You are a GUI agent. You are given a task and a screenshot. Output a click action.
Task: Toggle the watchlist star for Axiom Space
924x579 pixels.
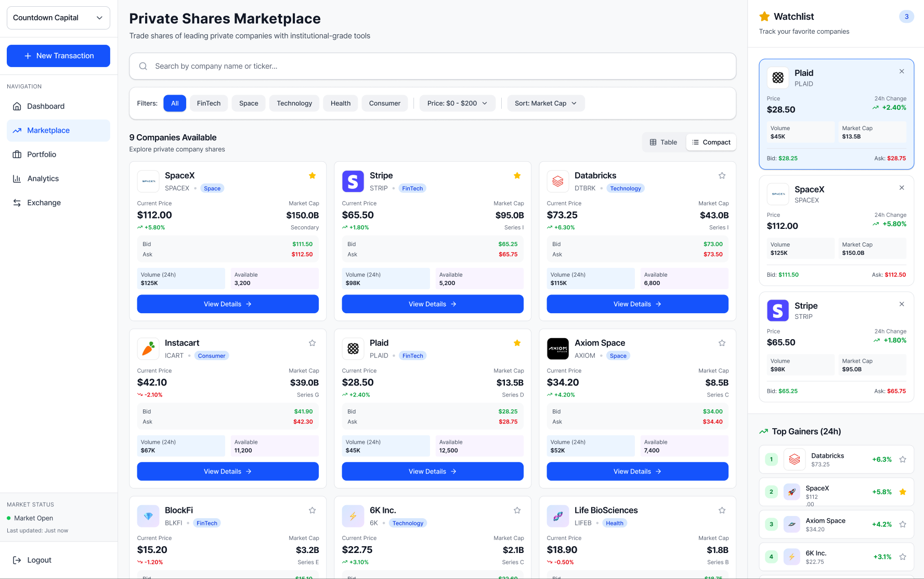pyautogui.click(x=722, y=343)
